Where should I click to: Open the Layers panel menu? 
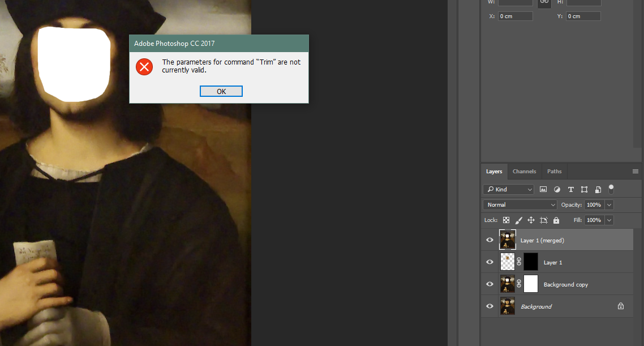click(x=635, y=172)
